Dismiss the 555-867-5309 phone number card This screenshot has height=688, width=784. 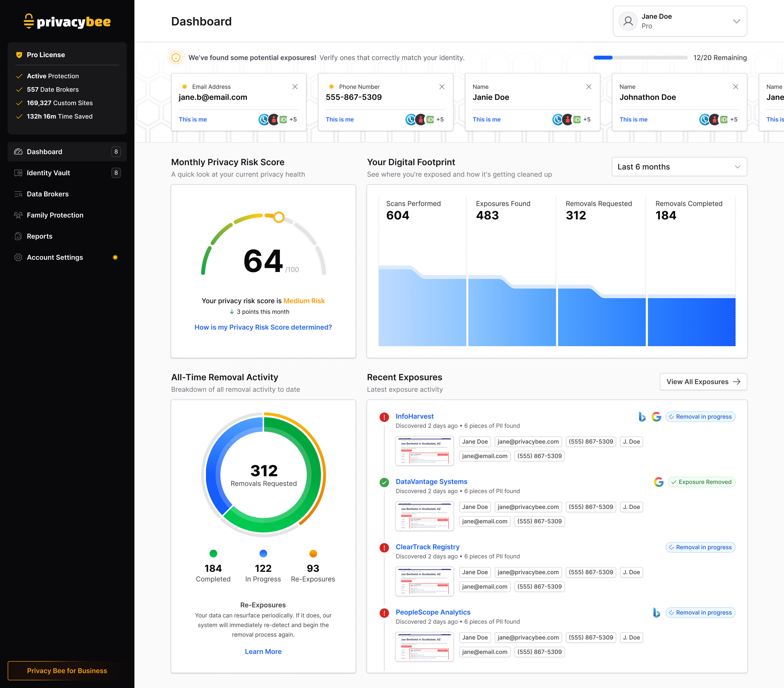tap(442, 87)
